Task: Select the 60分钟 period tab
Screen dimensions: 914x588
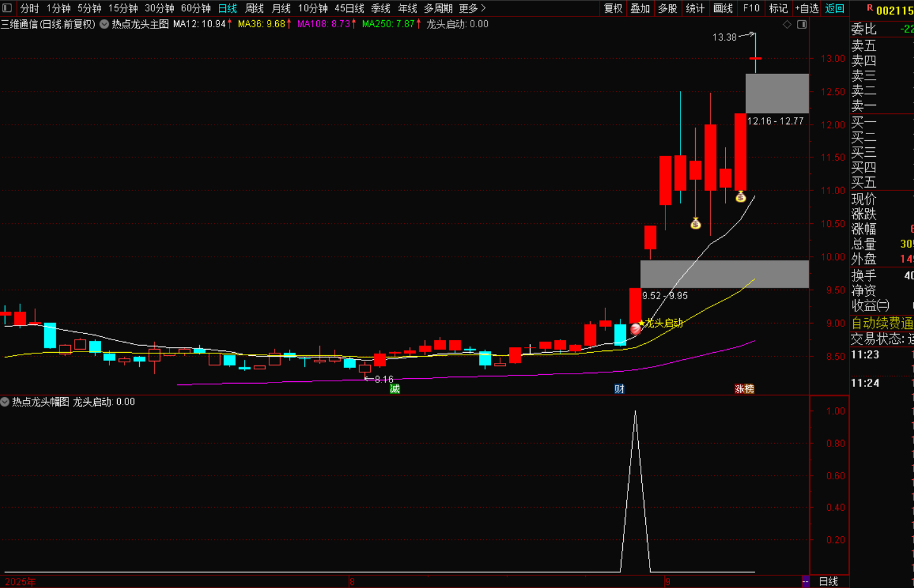Action: click(x=195, y=8)
